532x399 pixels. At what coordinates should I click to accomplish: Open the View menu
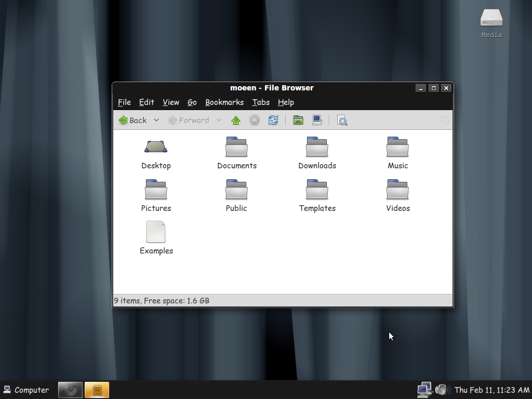pyautogui.click(x=170, y=102)
